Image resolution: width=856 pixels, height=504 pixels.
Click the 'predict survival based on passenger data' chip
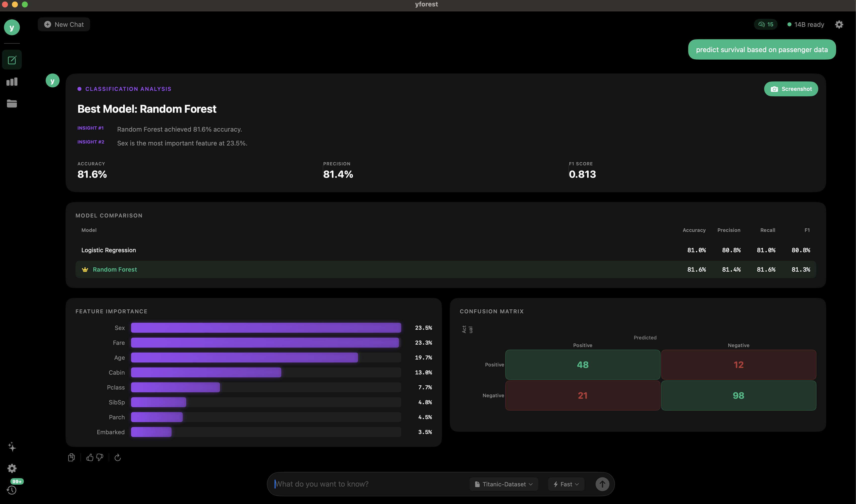click(762, 49)
